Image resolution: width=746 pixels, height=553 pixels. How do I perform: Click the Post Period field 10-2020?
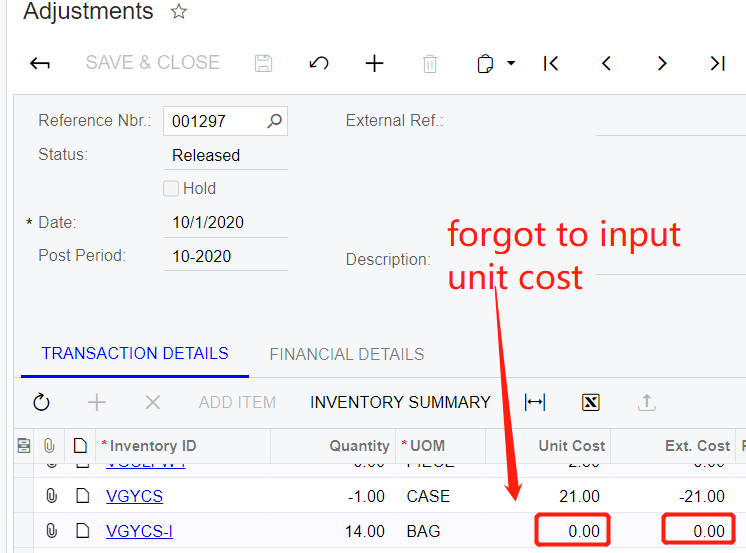tap(225, 257)
